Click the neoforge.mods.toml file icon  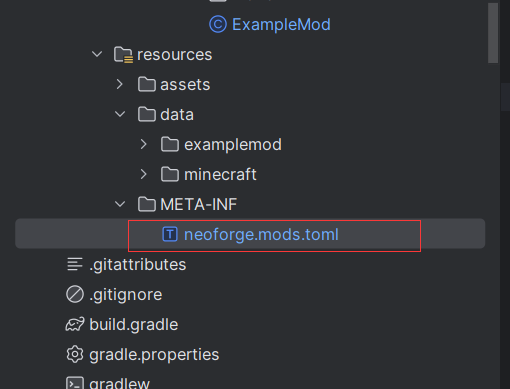tap(170, 234)
